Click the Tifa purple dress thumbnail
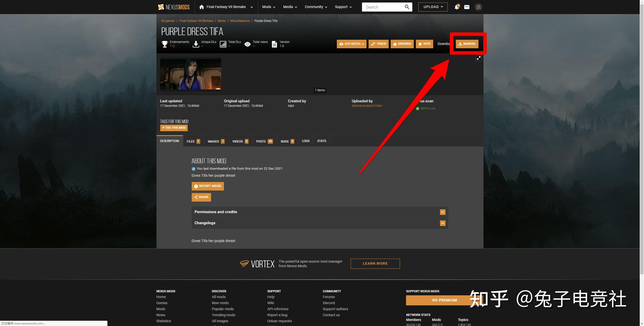644x326 pixels. pos(190,74)
